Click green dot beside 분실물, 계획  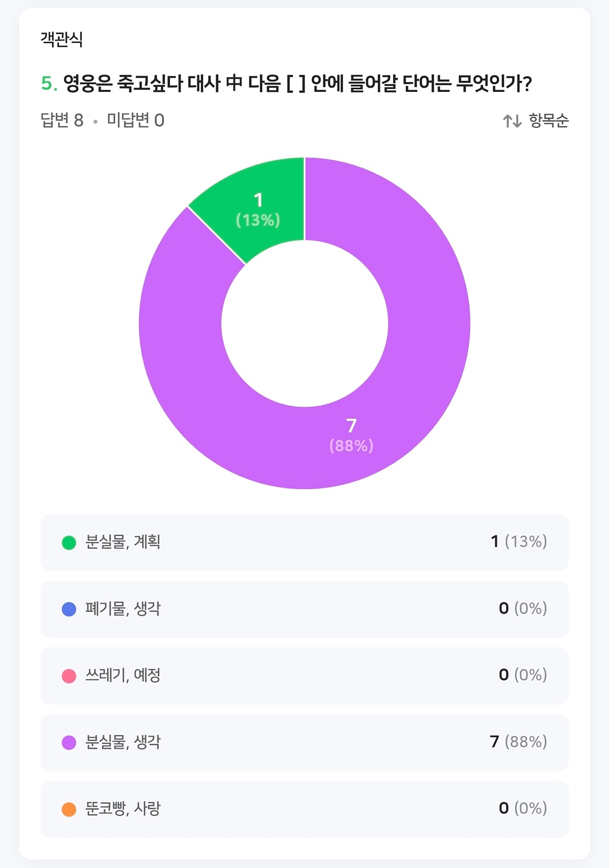[69, 543]
